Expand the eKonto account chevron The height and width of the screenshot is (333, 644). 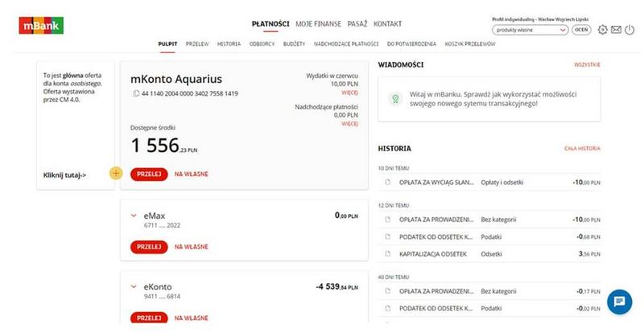pos(134,286)
